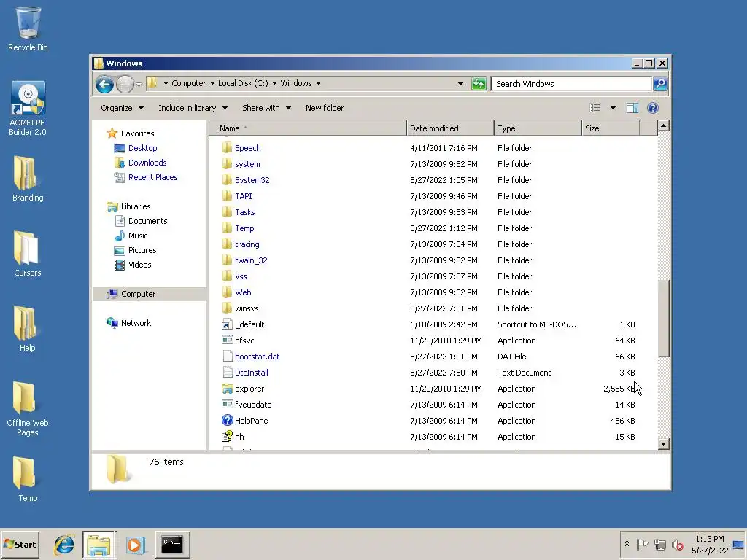Screen dimensions: 747x560
Task: Open the Music library
Action: point(138,236)
